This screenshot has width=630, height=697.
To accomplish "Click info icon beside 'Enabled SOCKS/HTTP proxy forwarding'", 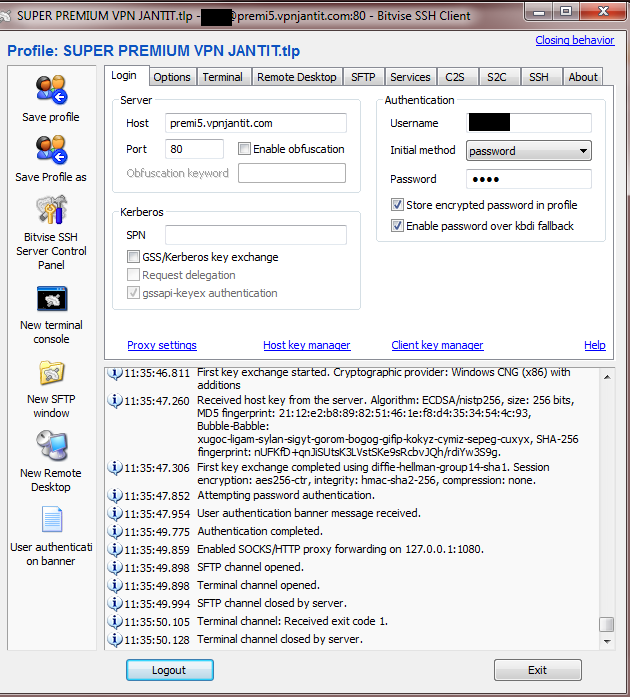I will pos(115,549).
